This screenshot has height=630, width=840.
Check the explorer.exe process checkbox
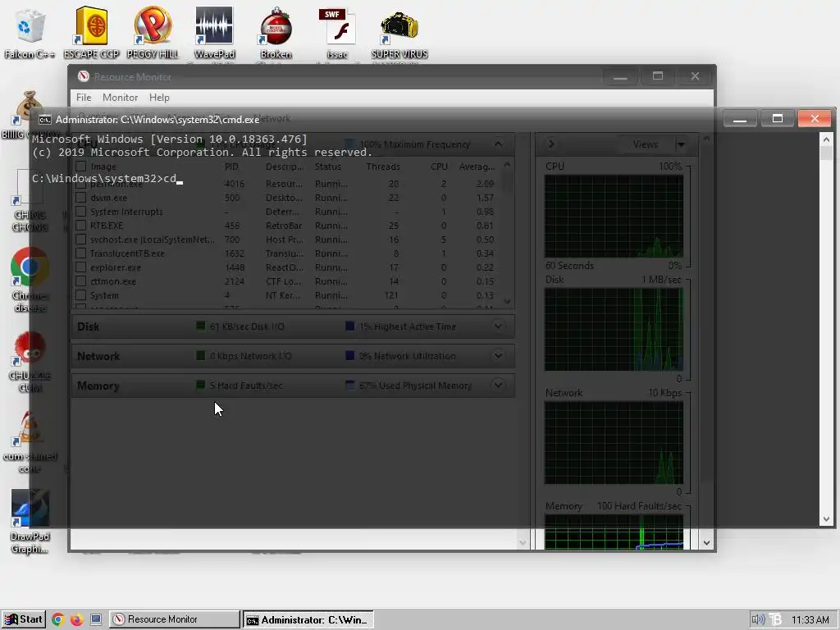pos(81,267)
